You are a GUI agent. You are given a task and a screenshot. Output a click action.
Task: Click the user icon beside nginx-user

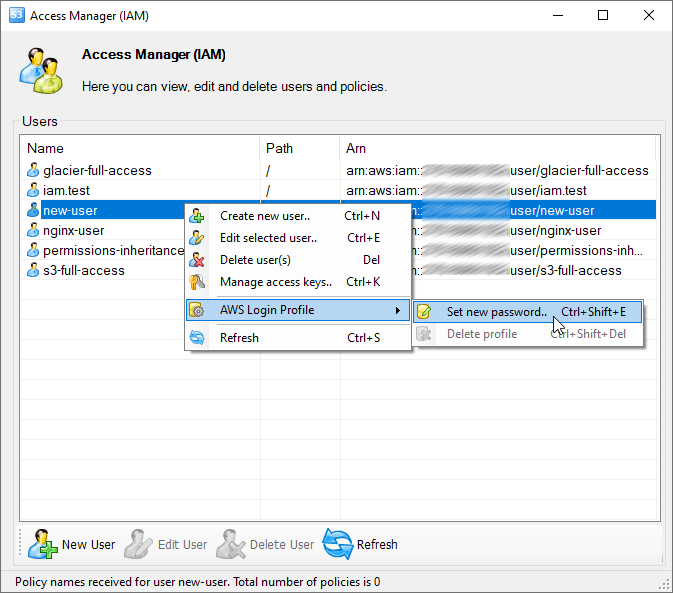[x=33, y=230]
